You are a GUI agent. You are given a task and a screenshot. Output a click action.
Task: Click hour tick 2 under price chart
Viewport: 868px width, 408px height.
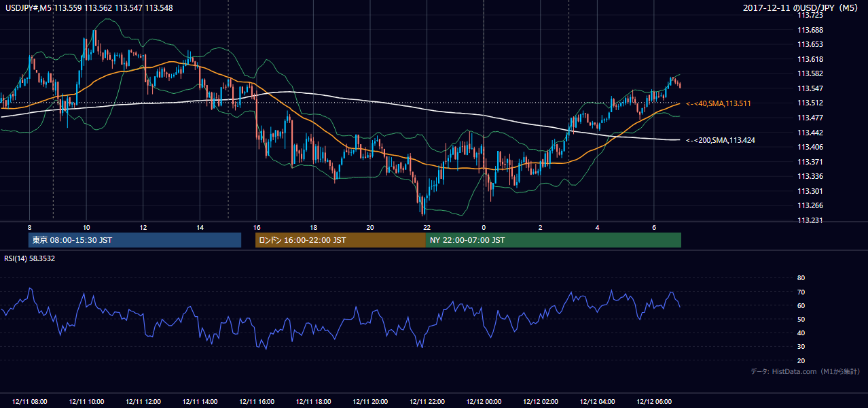[x=540, y=227]
